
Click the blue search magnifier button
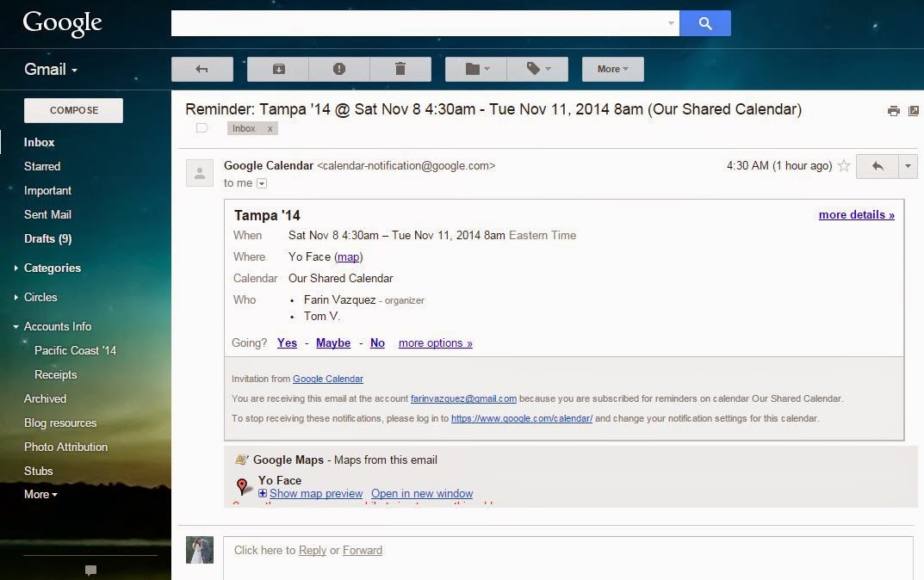click(704, 23)
